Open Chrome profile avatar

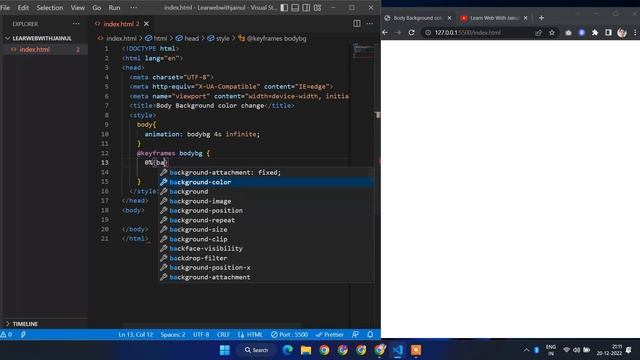point(622,33)
